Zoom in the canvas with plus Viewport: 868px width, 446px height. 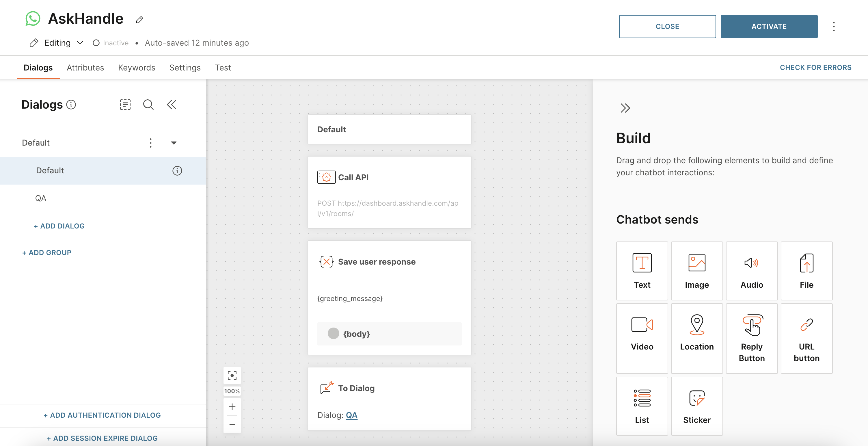232,406
